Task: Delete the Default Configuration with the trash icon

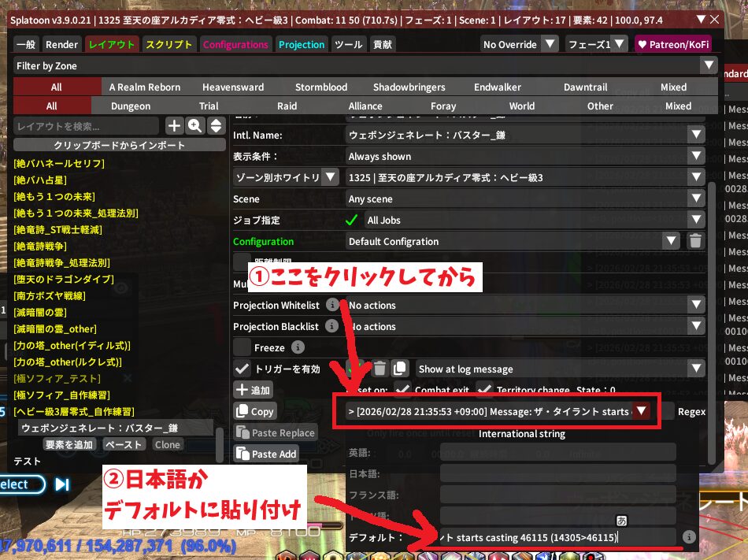Action: (694, 242)
